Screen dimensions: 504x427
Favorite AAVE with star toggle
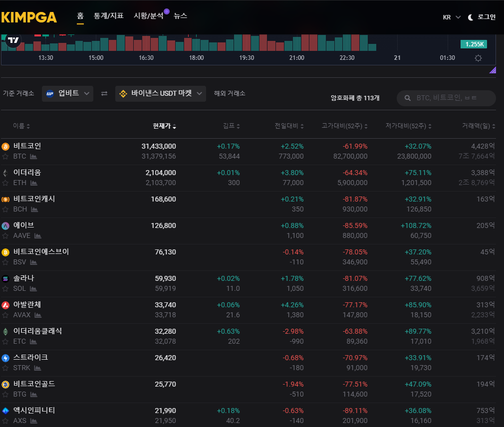point(5,236)
